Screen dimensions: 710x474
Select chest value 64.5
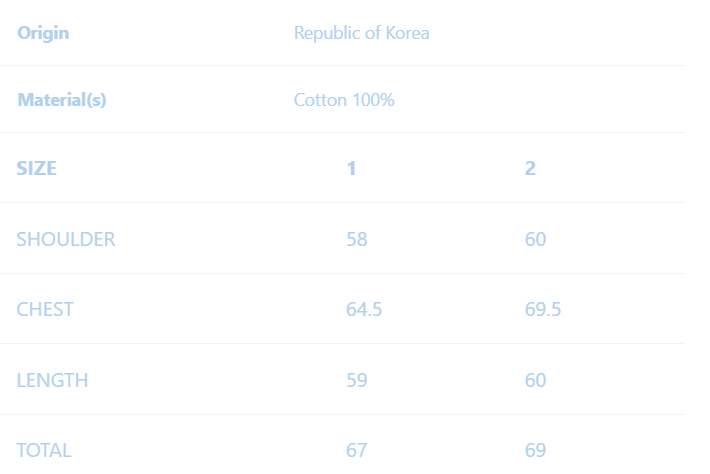364,309
